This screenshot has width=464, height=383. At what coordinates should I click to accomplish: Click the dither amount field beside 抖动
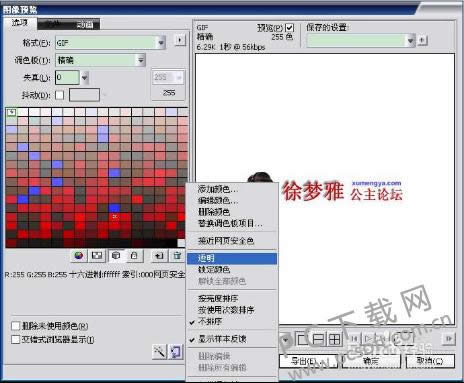tap(84, 95)
